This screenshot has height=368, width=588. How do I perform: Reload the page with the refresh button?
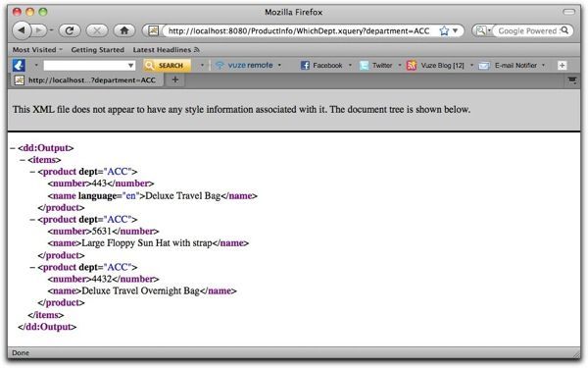70,30
